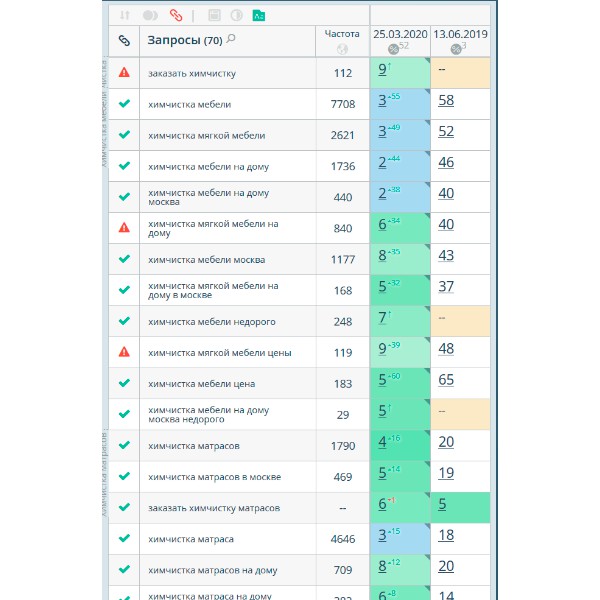Click the green folder icon in toolbar
The height and width of the screenshot is (600, 600).
click(x=259, y=15)
